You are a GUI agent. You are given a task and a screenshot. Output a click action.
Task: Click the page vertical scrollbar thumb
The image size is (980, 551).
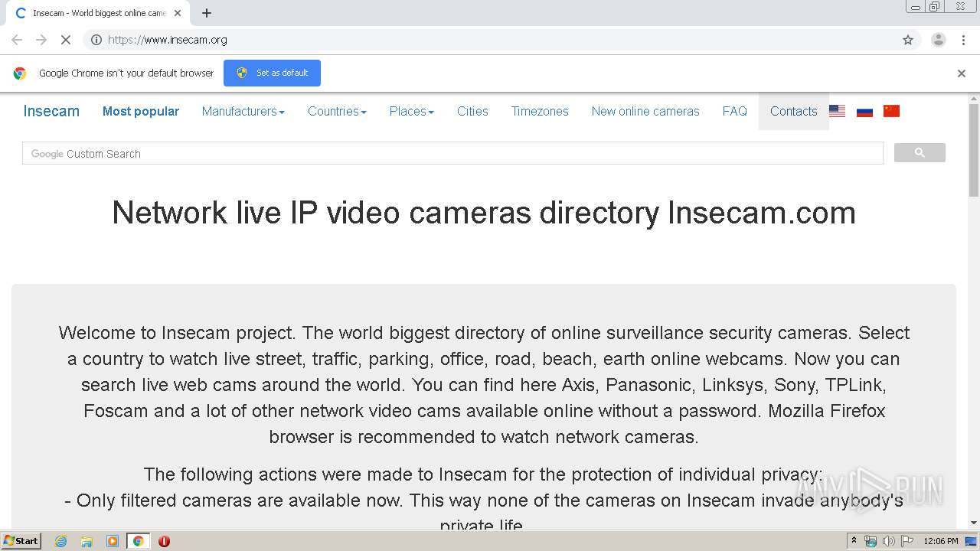(x=974, y=150)
